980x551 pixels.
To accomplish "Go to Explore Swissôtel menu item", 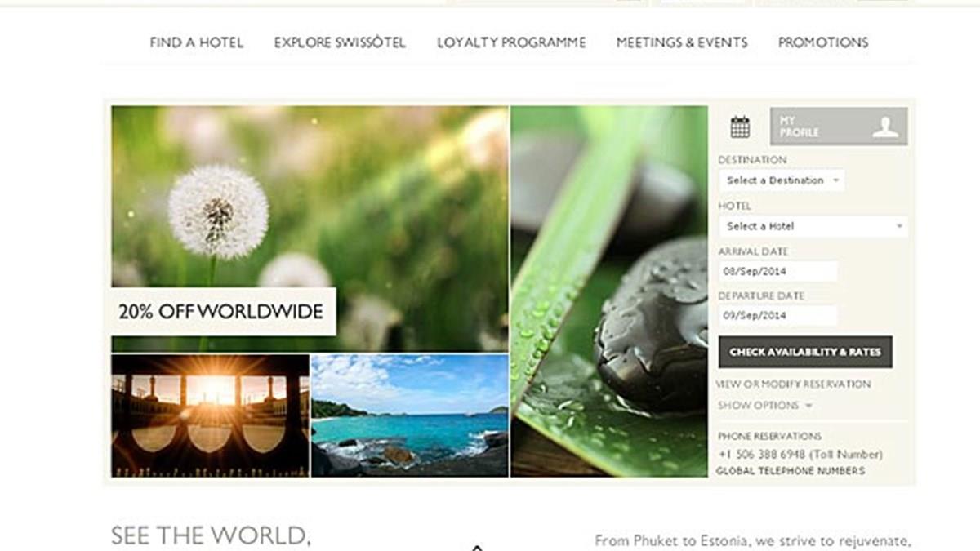I will 340,42.
